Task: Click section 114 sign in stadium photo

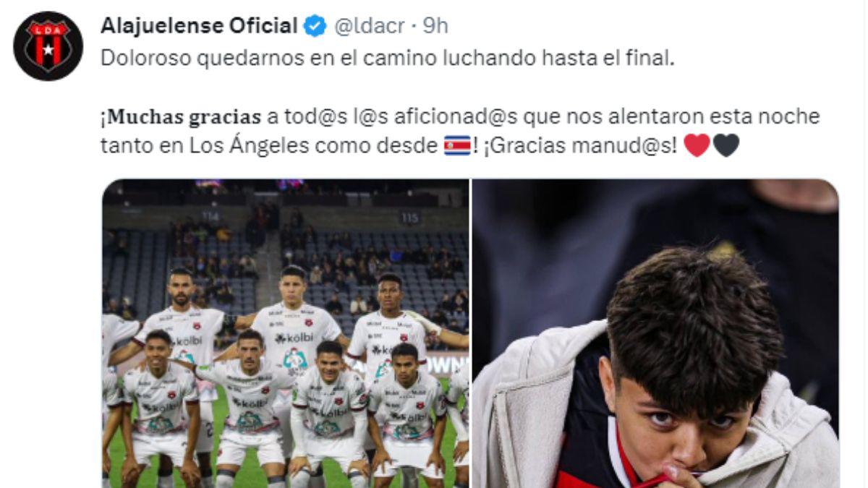Action: click(210, 215)
